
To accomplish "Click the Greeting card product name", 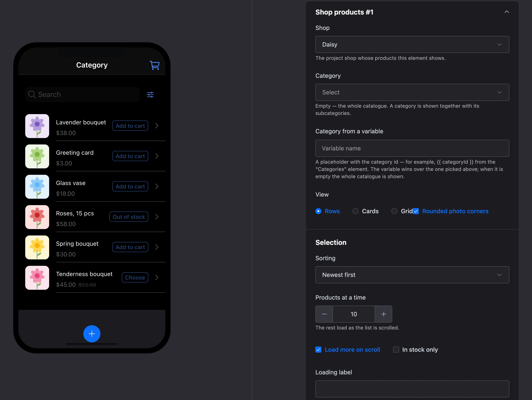I will point(75,153).
